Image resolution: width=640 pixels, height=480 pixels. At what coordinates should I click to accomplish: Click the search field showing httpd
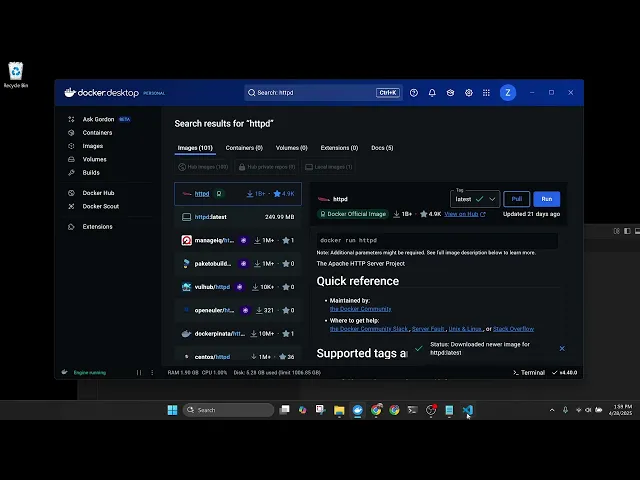(x=323, y=93)
